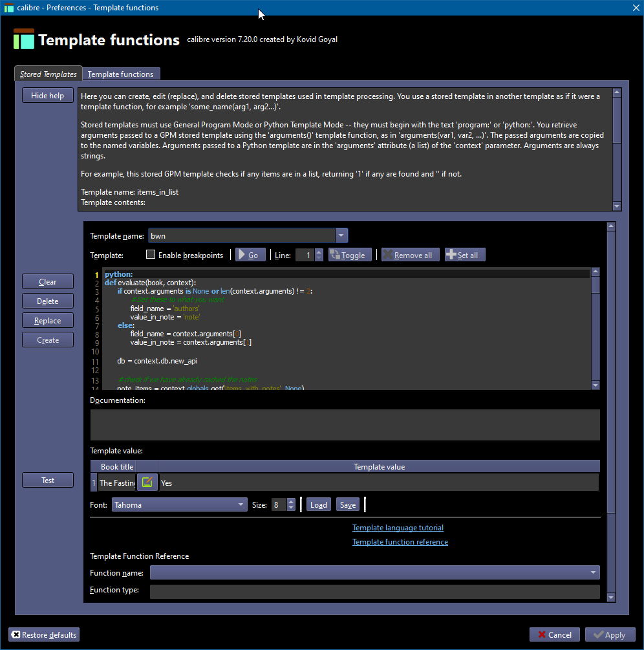Save the template to file
Viewport: 644px width, 650px height.
348,504
